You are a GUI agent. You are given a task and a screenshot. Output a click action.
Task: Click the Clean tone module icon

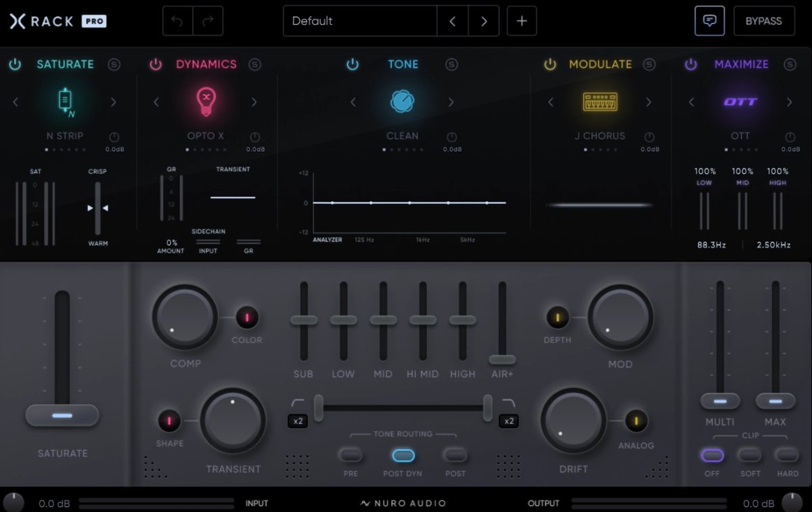pyautogui.click(x=403, y=102)
